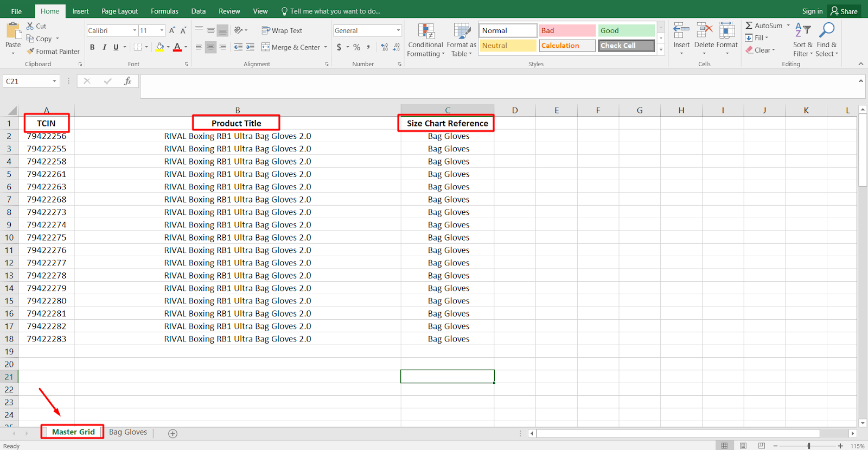Open the File tab
The width and height of the screenshot is (868, 450).
pyautogui.click(x=16, y=11)
